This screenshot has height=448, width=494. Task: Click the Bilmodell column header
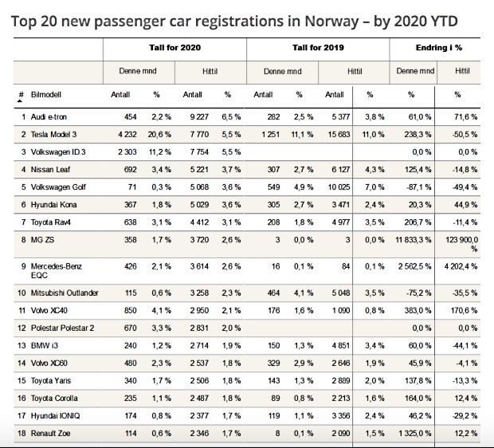click(46, 95)
